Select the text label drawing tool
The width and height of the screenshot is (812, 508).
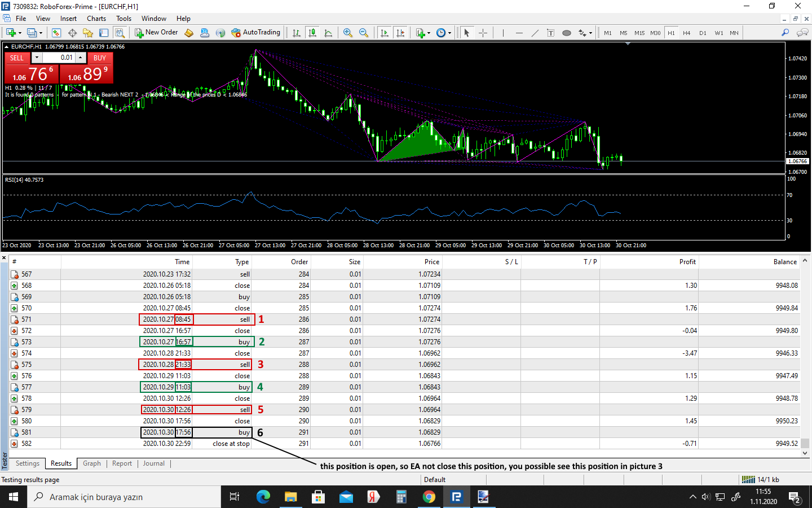pyautogui.click(x=550, y=33)
